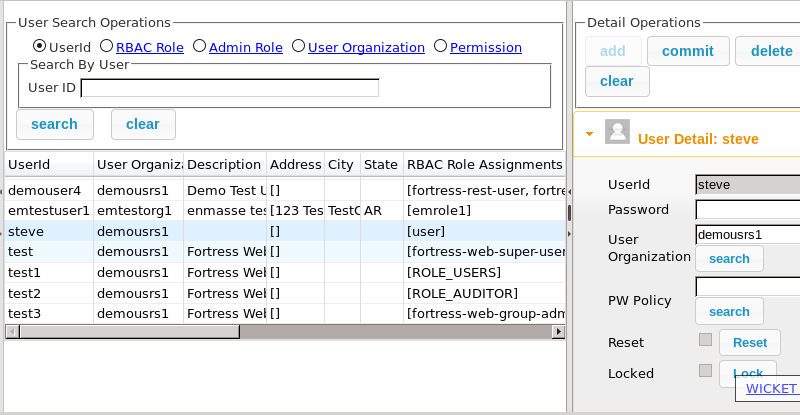The image size is (800, 415).
Task: Open search for PW Policy field
Action: (x=729, y=311)
